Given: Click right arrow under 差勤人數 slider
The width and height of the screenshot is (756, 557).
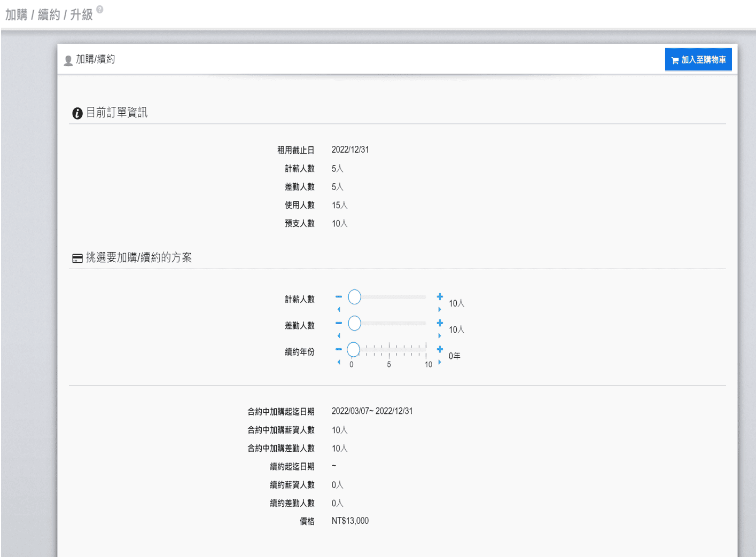Looking at the screenshot, I should point(440,336).
